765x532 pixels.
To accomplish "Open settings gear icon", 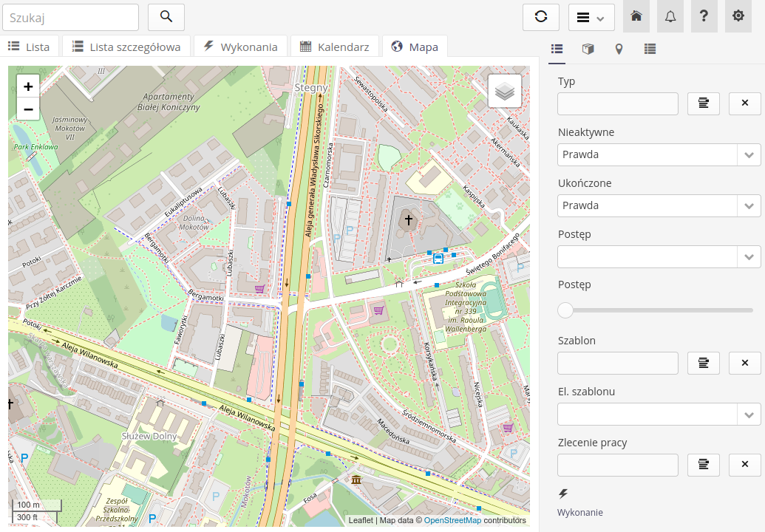I will point(738,17).
